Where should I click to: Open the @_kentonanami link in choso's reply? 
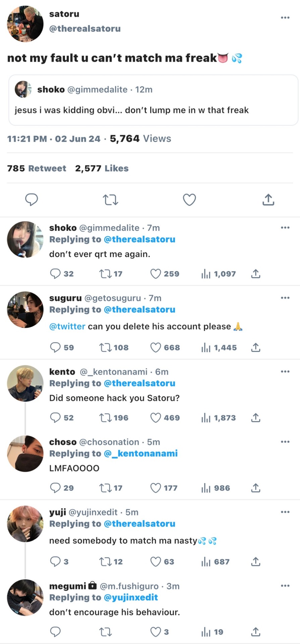tap(141, 453)
